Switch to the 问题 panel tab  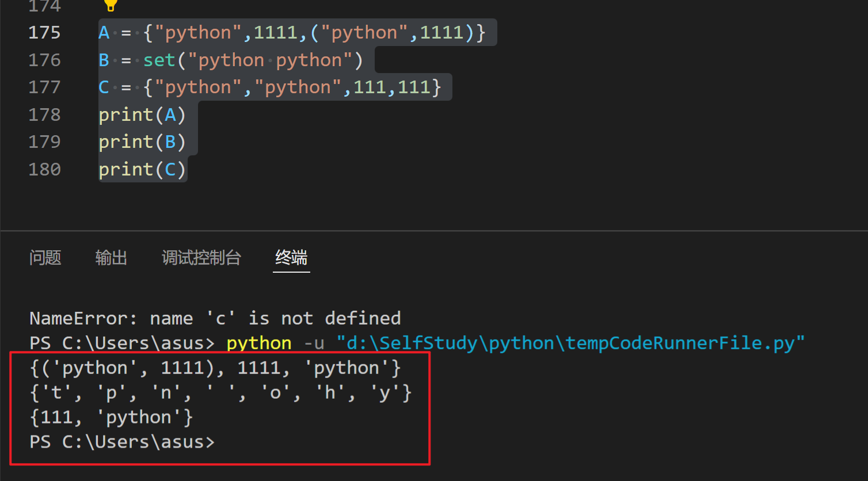(x=45, y=258)
